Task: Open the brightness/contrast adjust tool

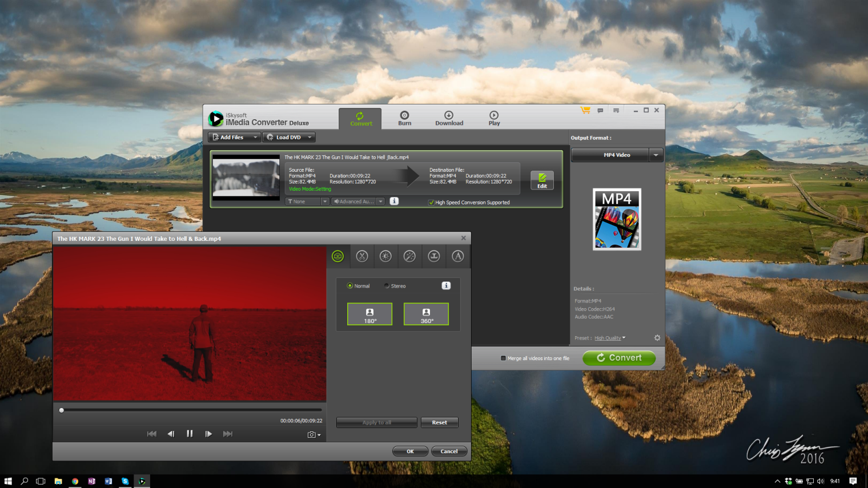Action: [386, 256]
